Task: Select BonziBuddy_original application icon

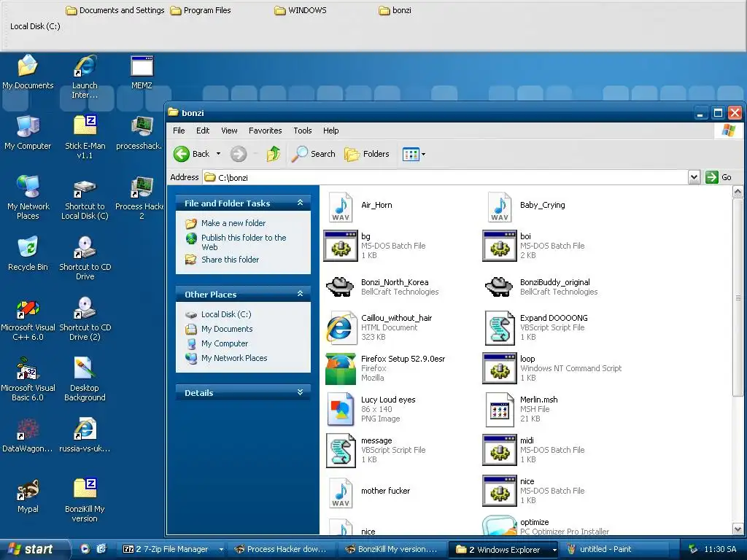Action: pyautogui.click(x=499, y=287)
